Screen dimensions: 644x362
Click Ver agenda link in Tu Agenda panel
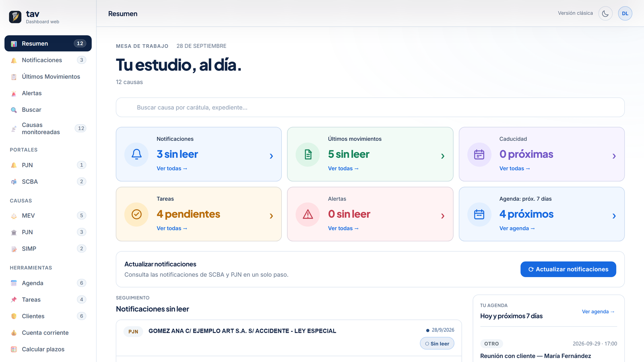(x=598, y=312)
